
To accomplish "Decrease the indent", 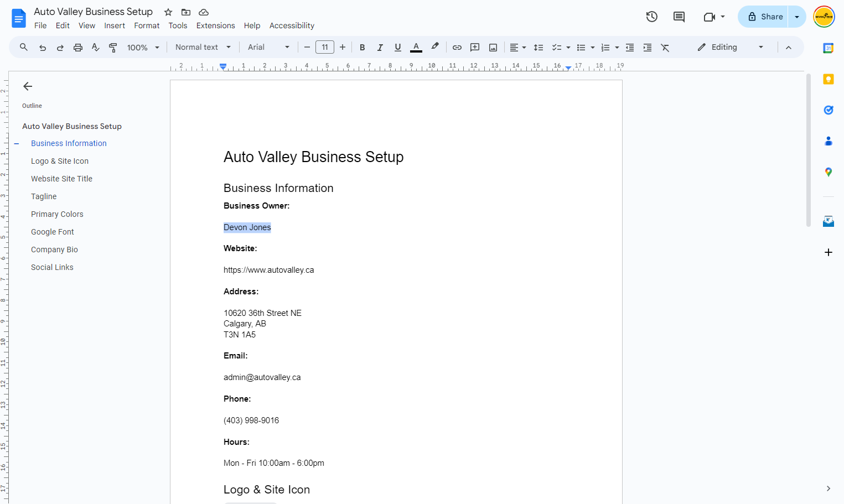I will pos(630,48).
